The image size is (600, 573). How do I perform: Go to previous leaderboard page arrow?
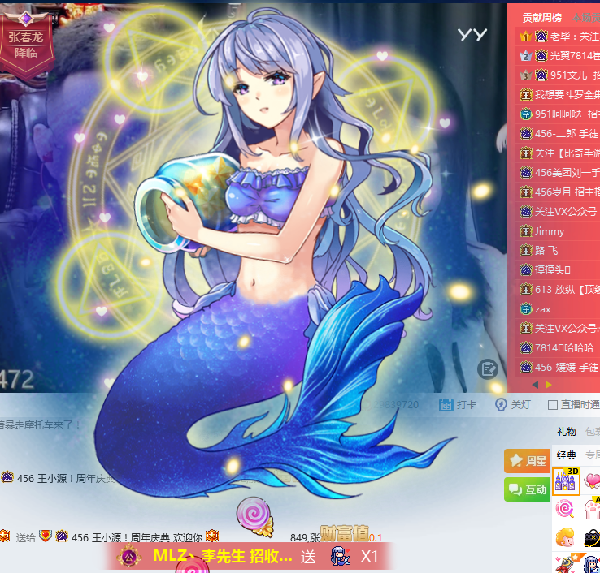(535, 384)
